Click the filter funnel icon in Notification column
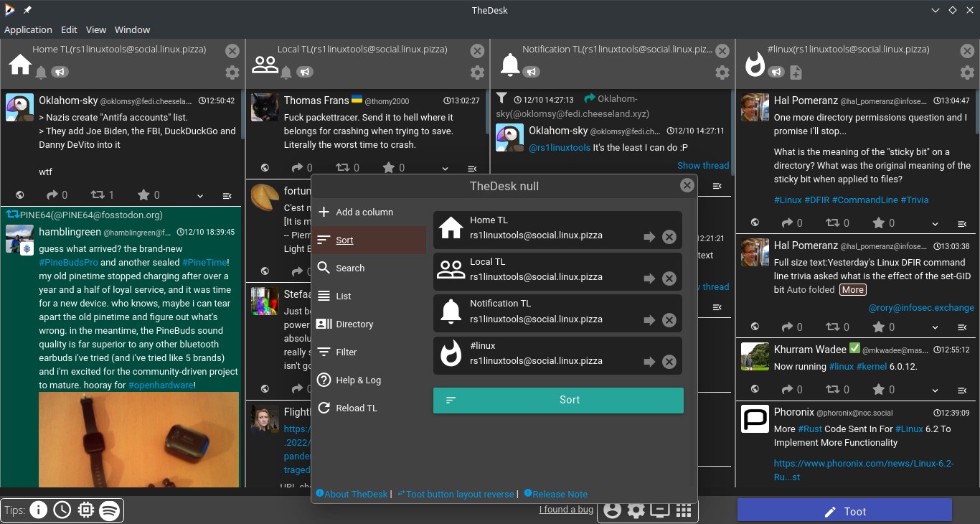980x524 pixels. (502, 98)
